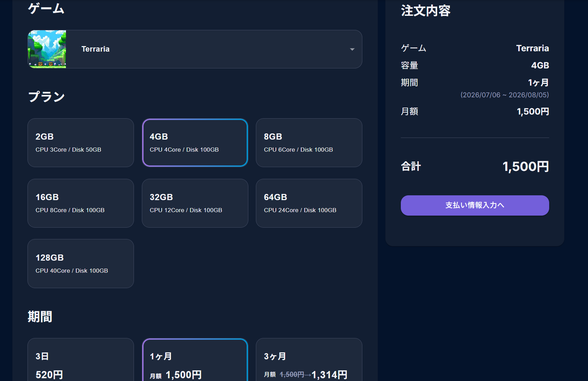Choose the 16GB CPU 8Core plan
The height and width of the screenshot is (381, 588).
[81, 203]
